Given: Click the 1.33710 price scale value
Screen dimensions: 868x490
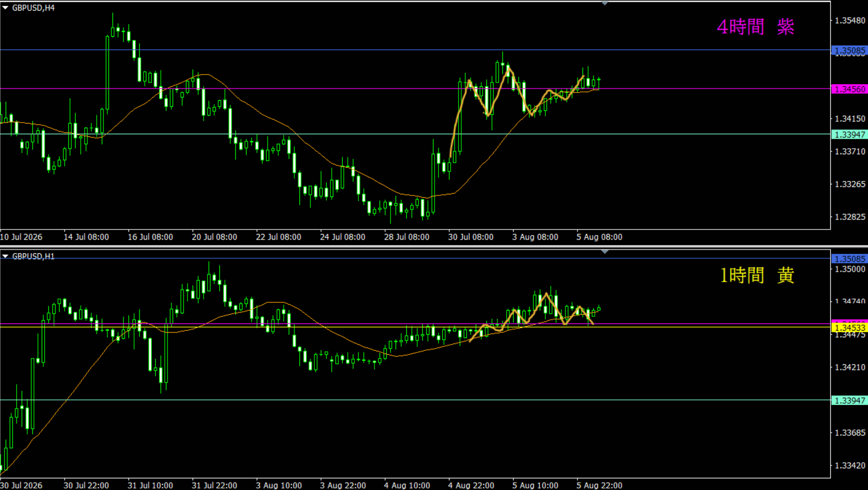Looking at the screenshot, I should point(850,151).
